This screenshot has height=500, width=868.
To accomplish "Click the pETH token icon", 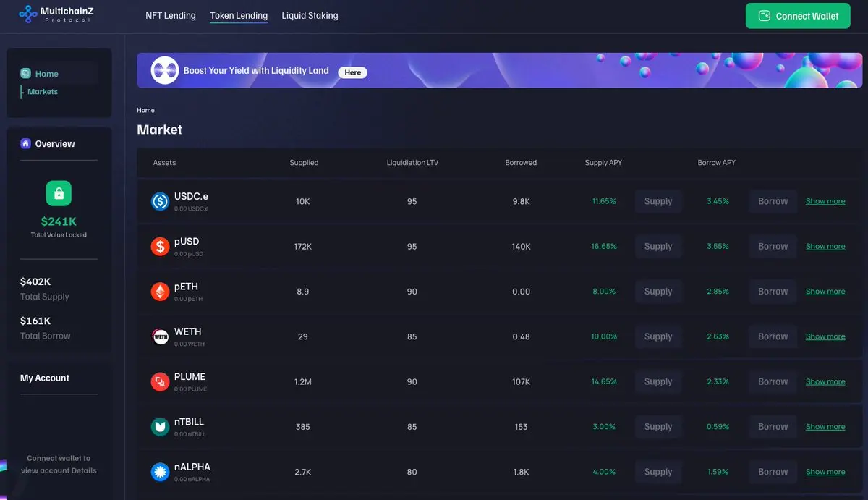I will [x=160, y=292].
